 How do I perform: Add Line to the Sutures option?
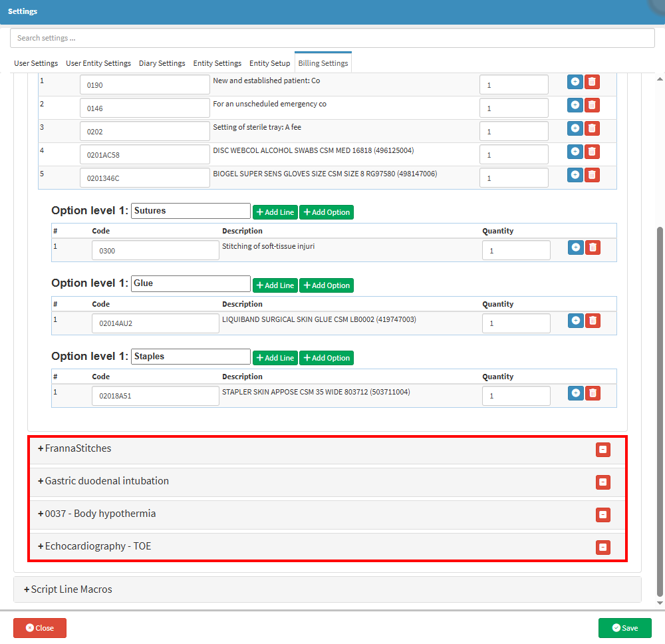(275, 212)
